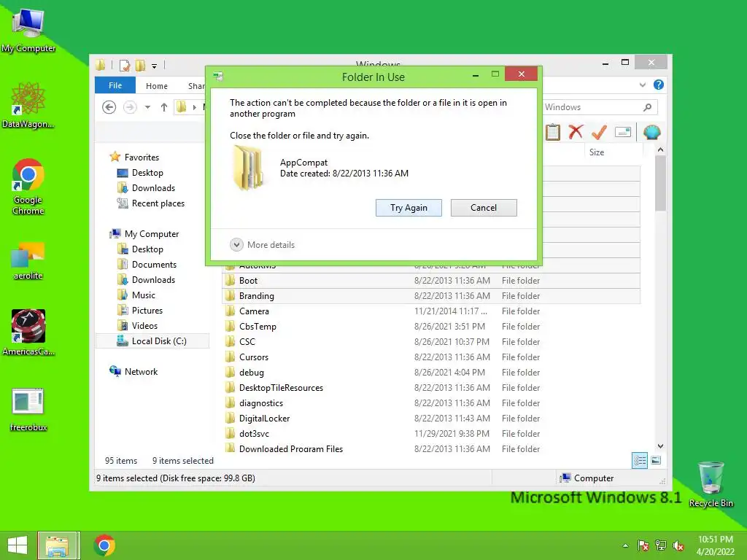The height and width of the screenshot is (560, 747).
Task: Select Downloaded Program Files folder
Action: [x=430, y=448]
